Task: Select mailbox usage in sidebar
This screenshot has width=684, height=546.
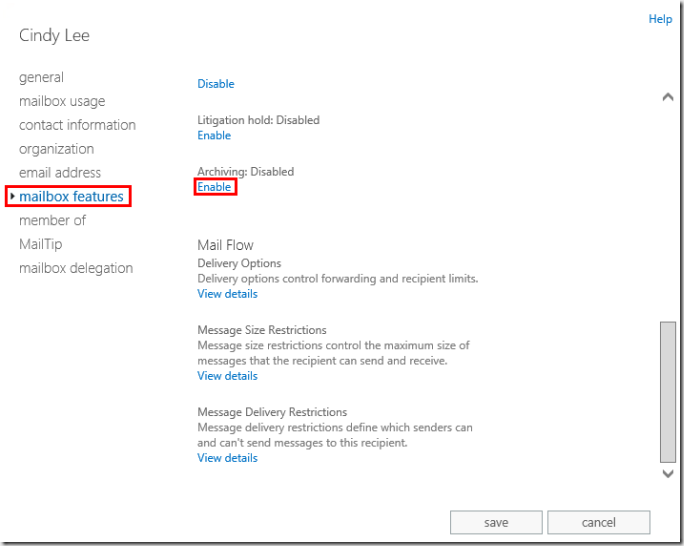Action: (62, 101)
